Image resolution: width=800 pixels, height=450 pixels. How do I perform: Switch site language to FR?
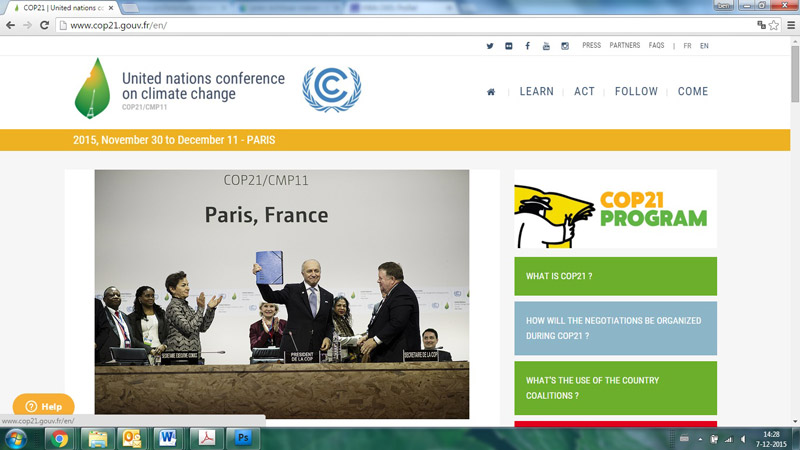(687, 46)
